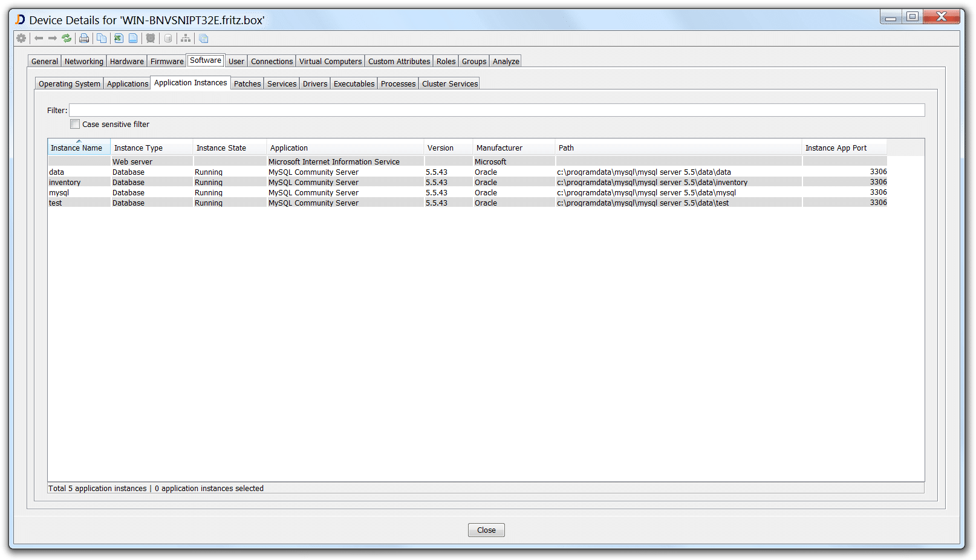Click the Close button

[x=486, y=529]
